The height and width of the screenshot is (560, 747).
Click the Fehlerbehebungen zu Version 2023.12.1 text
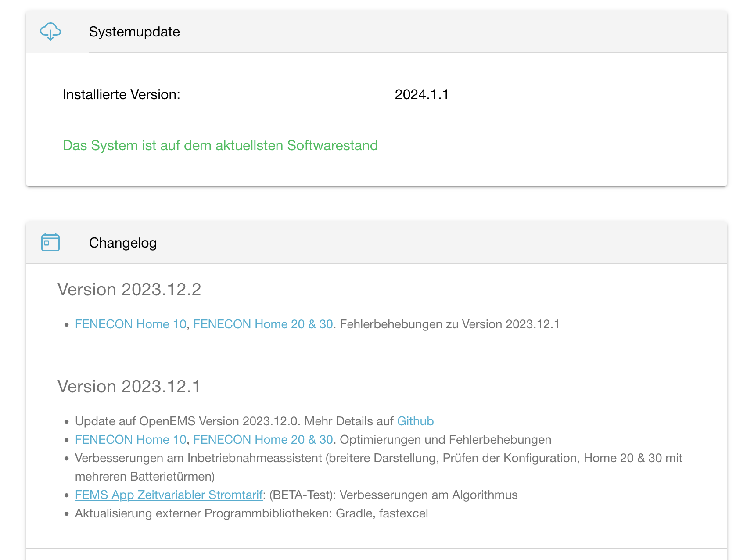coord(449,324)
